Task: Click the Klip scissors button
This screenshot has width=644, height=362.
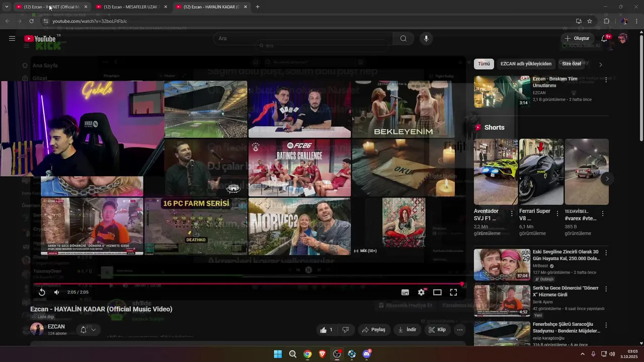Action: [x=437, y=330]
